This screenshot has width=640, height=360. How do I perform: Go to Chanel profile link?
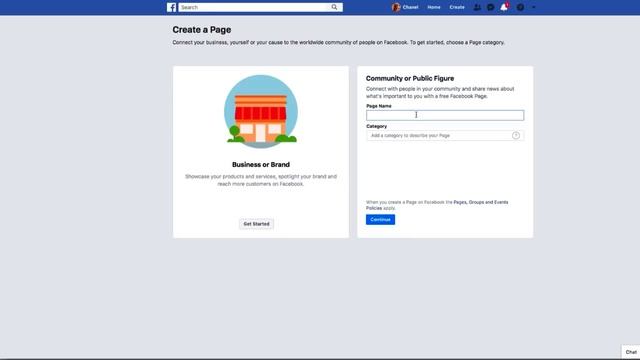click(410, 7)
